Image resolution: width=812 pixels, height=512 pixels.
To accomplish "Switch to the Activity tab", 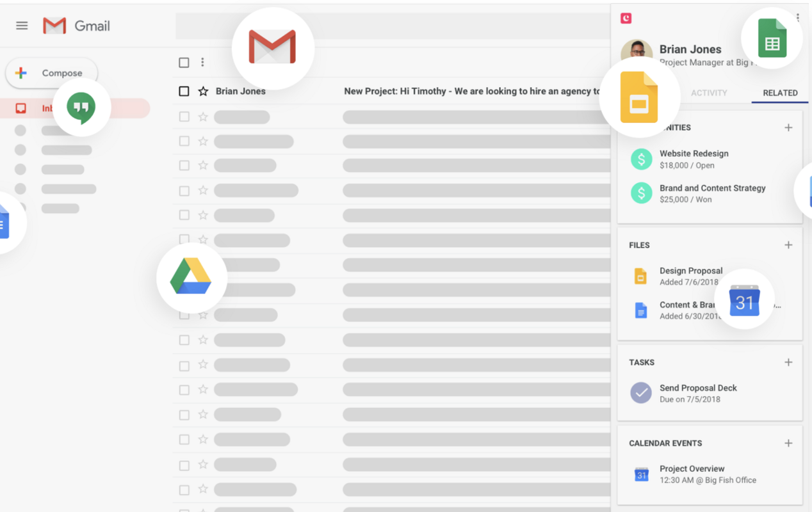I will tap(709, 93).
